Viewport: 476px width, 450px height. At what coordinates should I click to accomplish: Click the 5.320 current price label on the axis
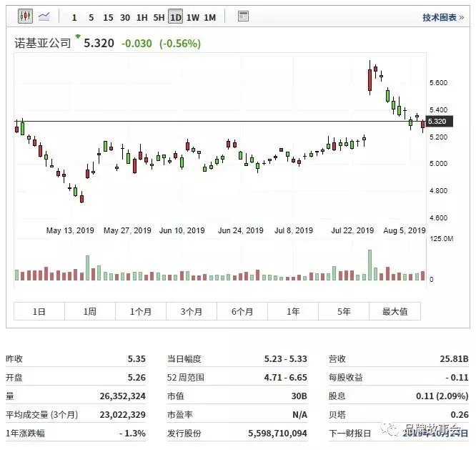click(436, 122)
